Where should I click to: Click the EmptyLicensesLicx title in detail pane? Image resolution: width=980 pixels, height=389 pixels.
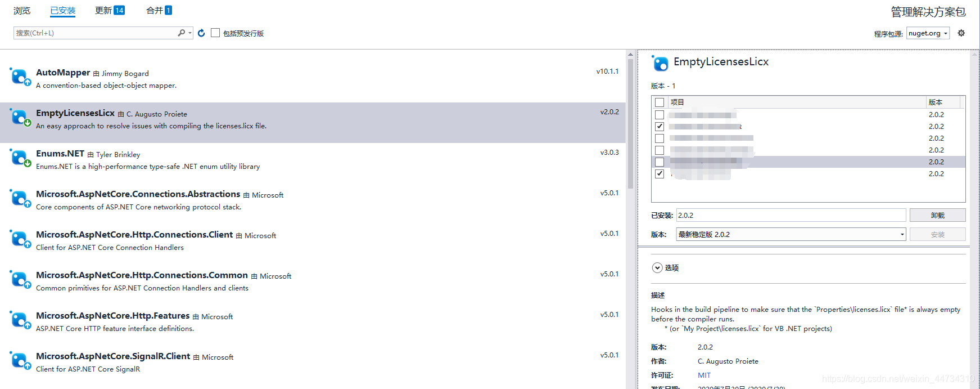click(721, 62)
